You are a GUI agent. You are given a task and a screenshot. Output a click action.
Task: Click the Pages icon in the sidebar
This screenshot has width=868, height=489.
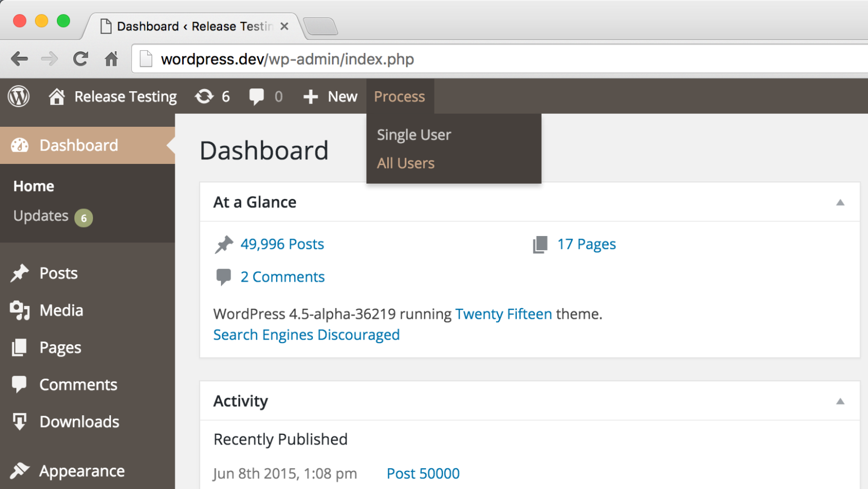(20, 348)
